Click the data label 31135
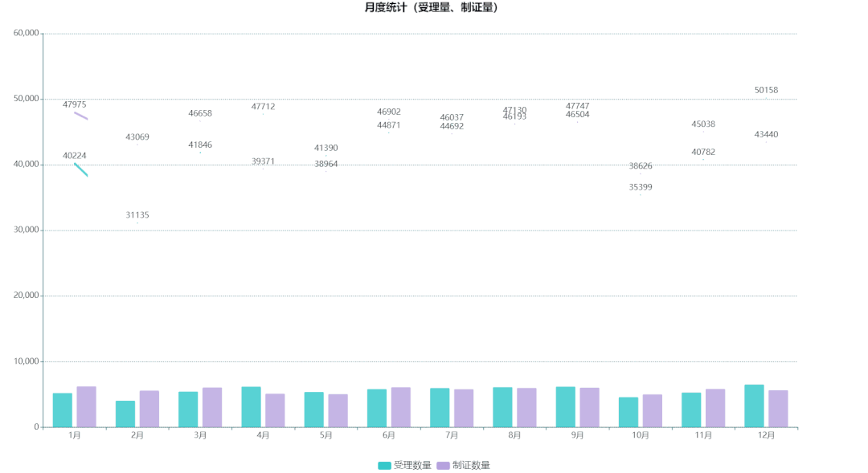 tap(137, 215)
